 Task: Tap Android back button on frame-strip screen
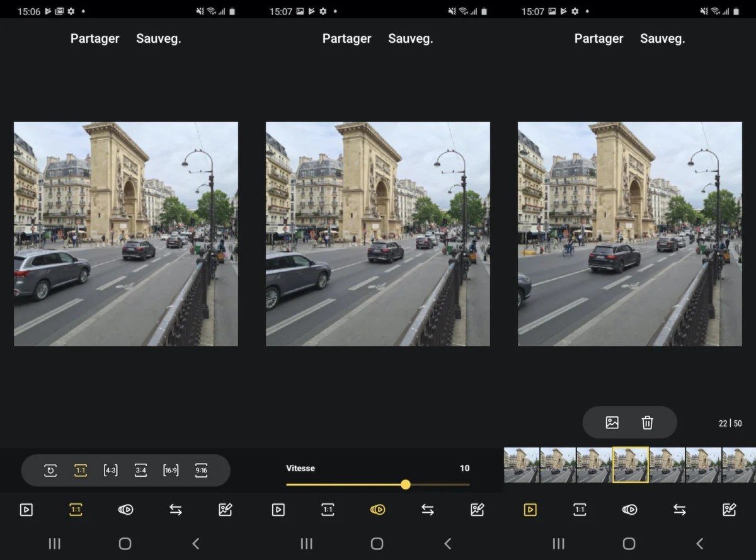(700, 544)
